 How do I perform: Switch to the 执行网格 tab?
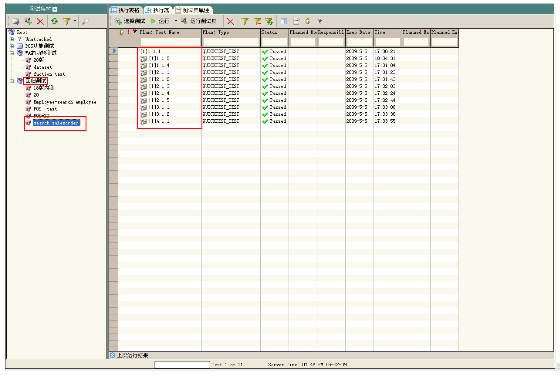[126, 10]
